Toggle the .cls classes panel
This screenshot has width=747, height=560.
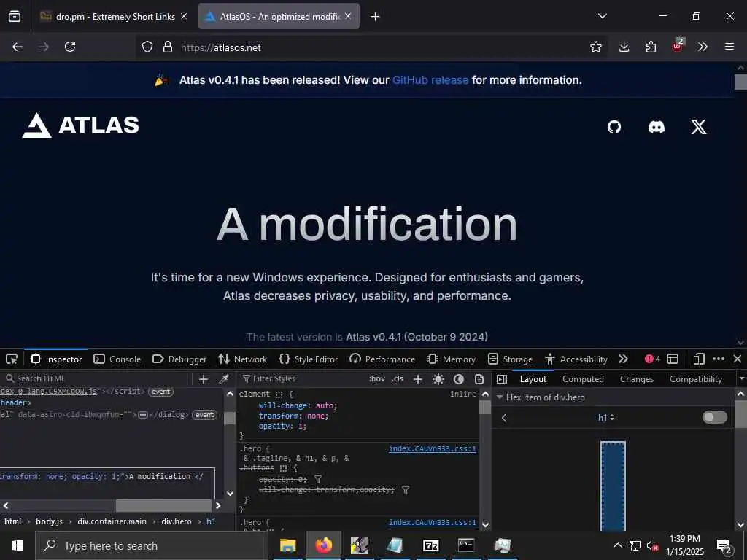398,379
